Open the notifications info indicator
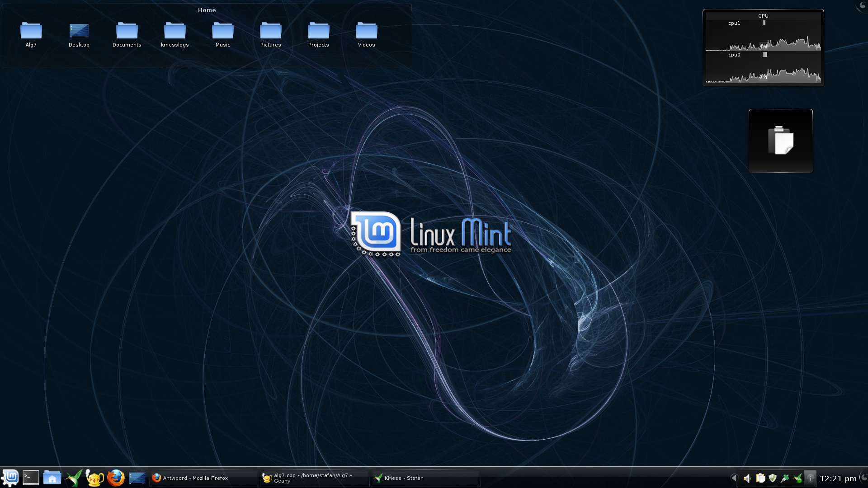 click(810, 478)
